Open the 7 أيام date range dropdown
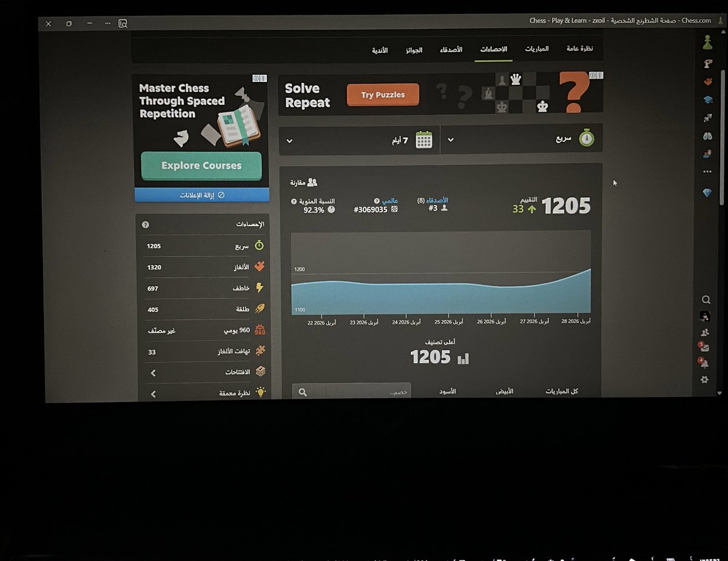Image resolution: width=728 pixels, height=561 pixels. (x=359, y=140)
